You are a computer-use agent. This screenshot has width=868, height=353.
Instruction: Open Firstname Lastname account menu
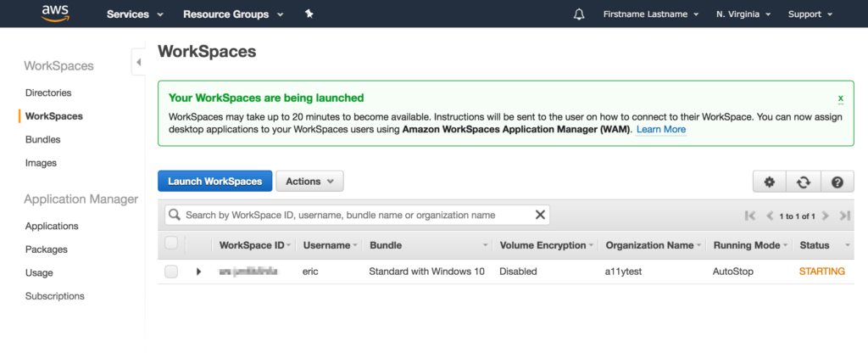650,14
